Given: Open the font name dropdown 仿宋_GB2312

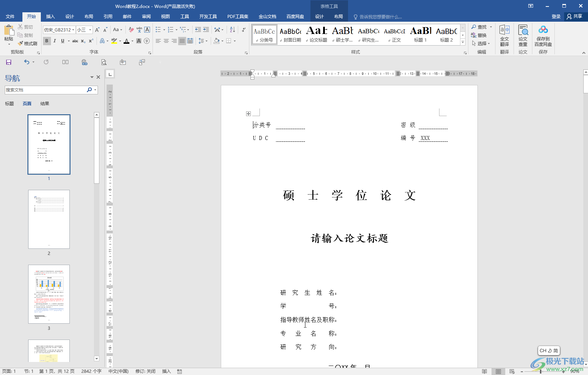Looking at the screenshot, I should (73, 30).
